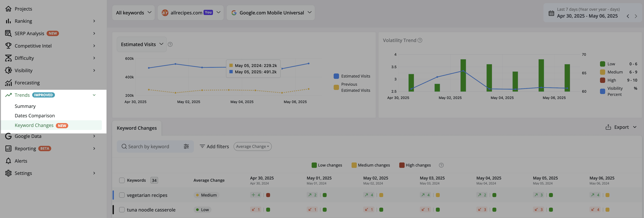Click the calendar icon in date range

coord(551,13)
